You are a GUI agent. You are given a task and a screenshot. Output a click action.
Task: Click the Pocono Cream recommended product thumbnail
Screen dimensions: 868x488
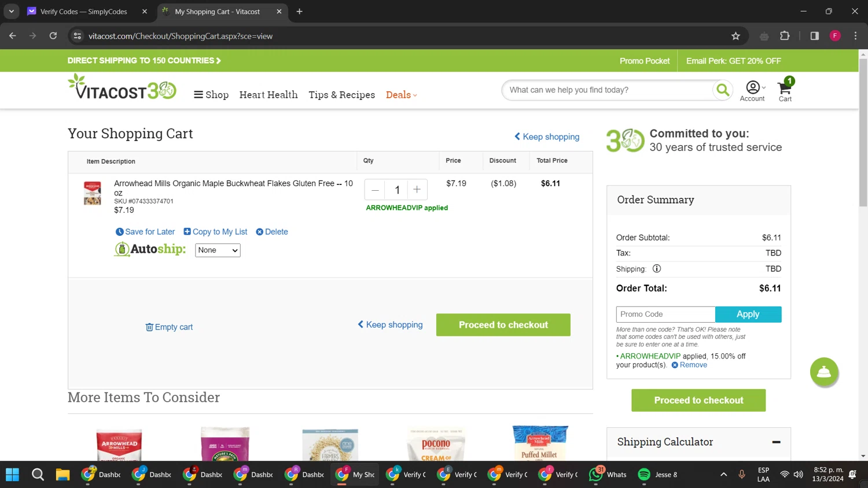(x=436, y=444)
